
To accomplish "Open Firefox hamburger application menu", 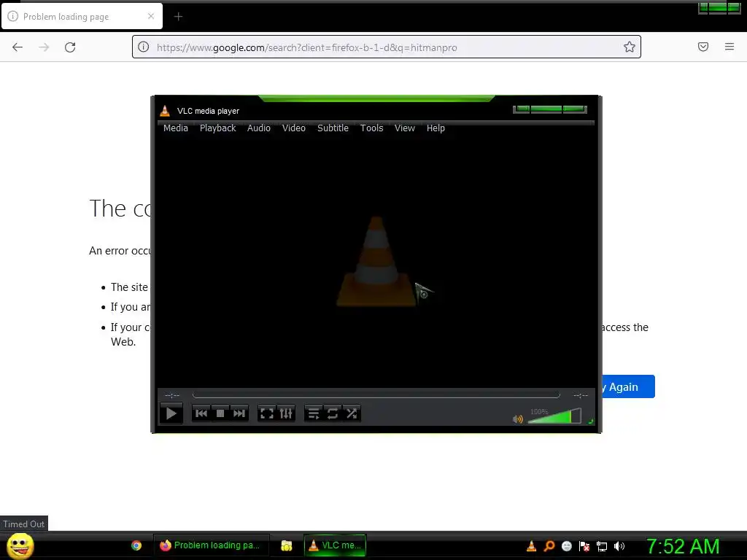I will (x=729, y=47).
